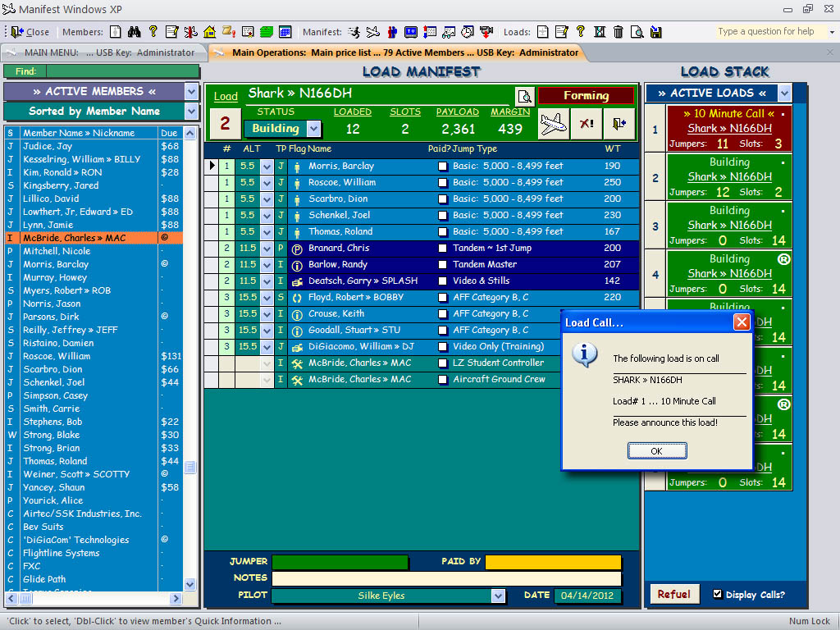Click the underlined Load link
The image size is (840, 630).
(226, 97)
